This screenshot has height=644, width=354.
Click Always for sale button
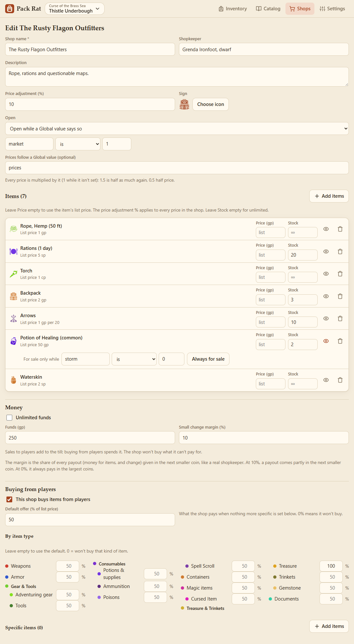coord(208,359)
